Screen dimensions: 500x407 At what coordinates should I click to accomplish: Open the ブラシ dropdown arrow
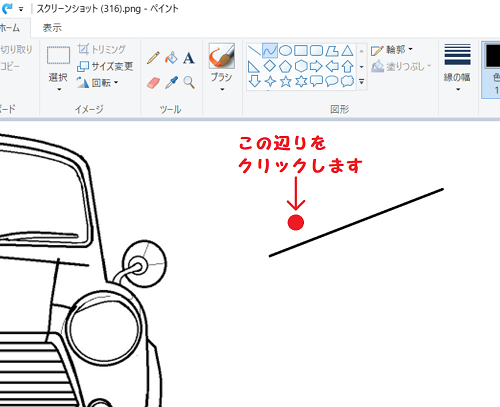[222, 89]
